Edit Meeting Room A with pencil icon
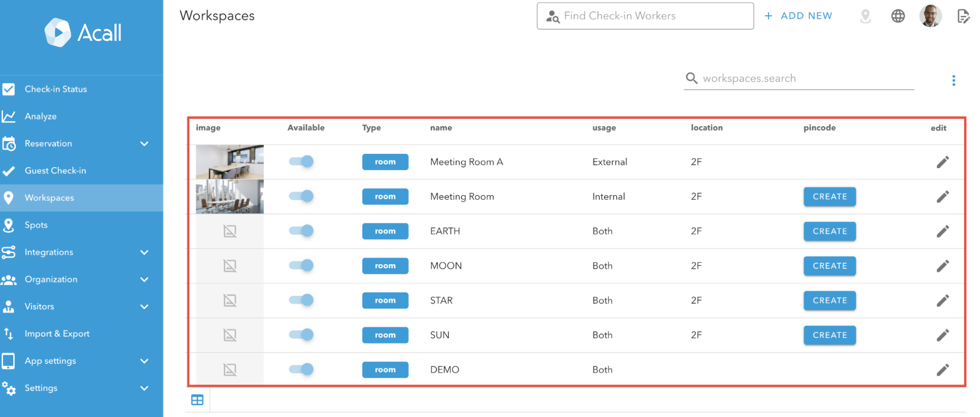Image resolution: width=980 pixels, height=417 pixels. click(x=943, y=162)
